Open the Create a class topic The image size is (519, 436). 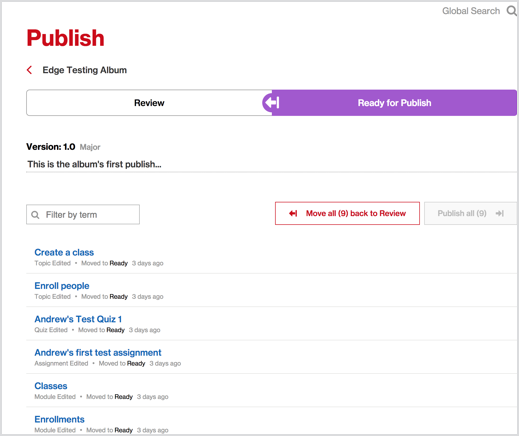click(x=64, y=252)
